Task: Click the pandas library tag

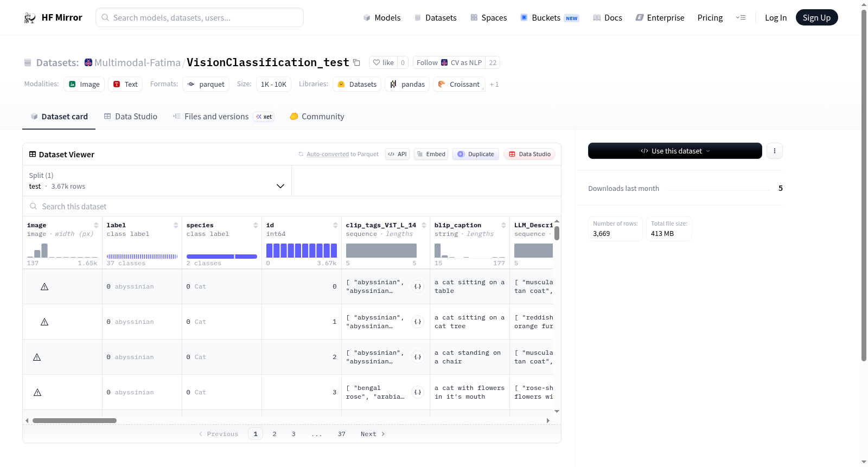Action: [x=407, y=84]
